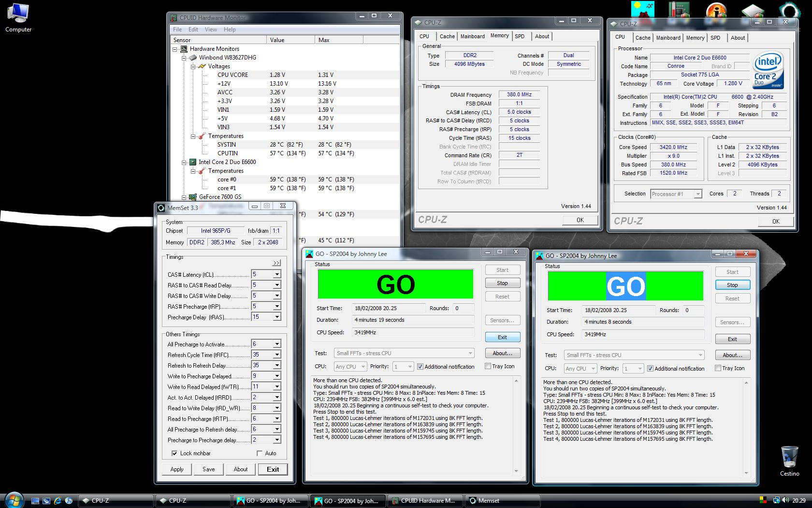
Task: Open the View menu in Hardware Monitor
Action: point(211,30)
